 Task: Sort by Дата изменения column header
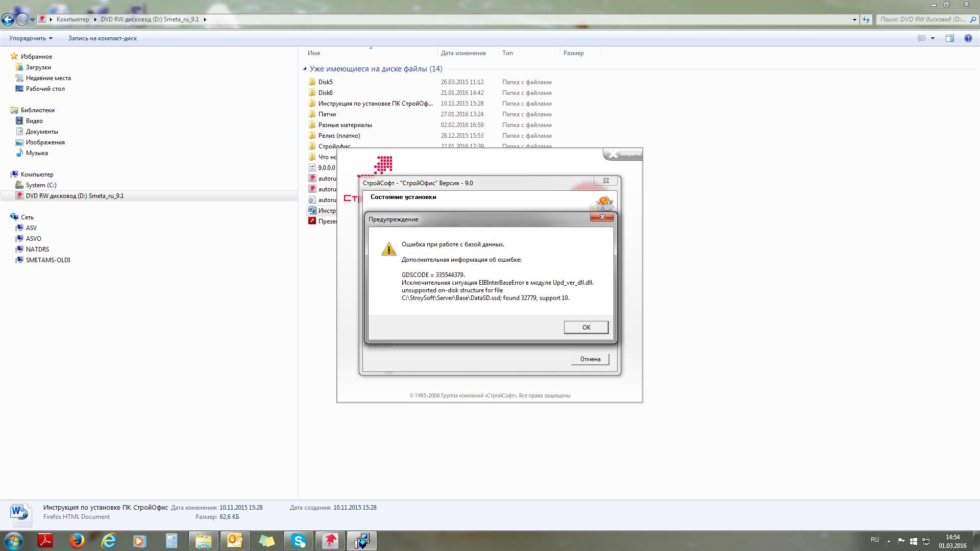point(463,53)
